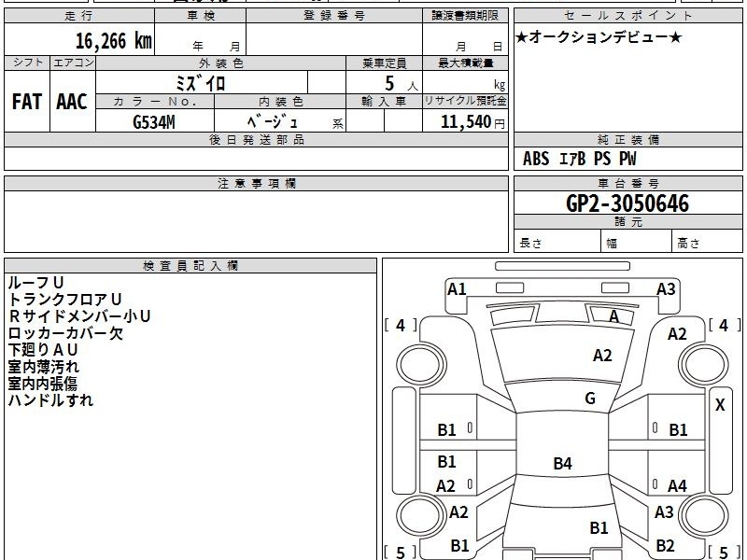Select inspector note トランクフロアU
The width and height of the screenshot is (747, 560).
pos(65,300)
